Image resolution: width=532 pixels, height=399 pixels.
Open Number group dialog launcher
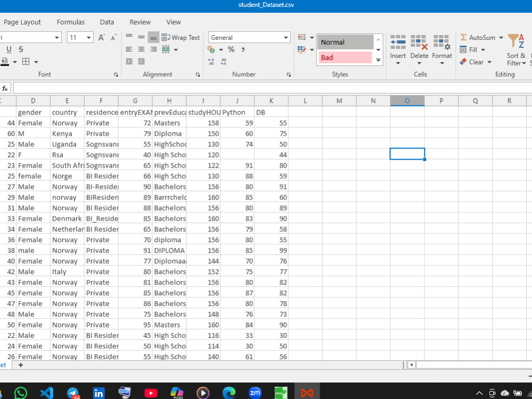289,74
